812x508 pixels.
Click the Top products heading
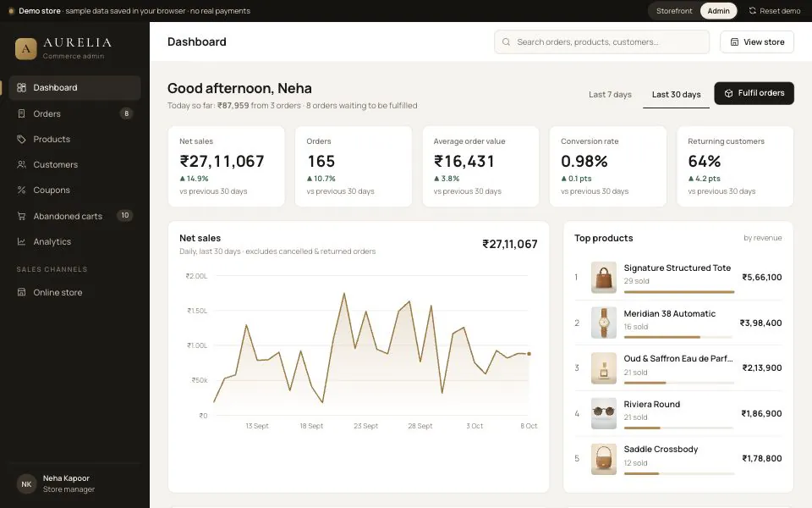click(603, 238)
